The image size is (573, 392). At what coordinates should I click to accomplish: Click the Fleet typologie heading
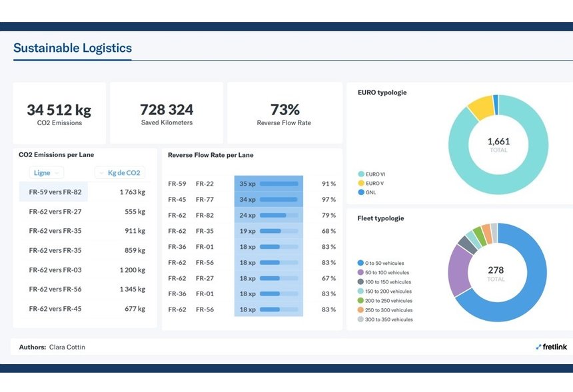click(381, 218)
